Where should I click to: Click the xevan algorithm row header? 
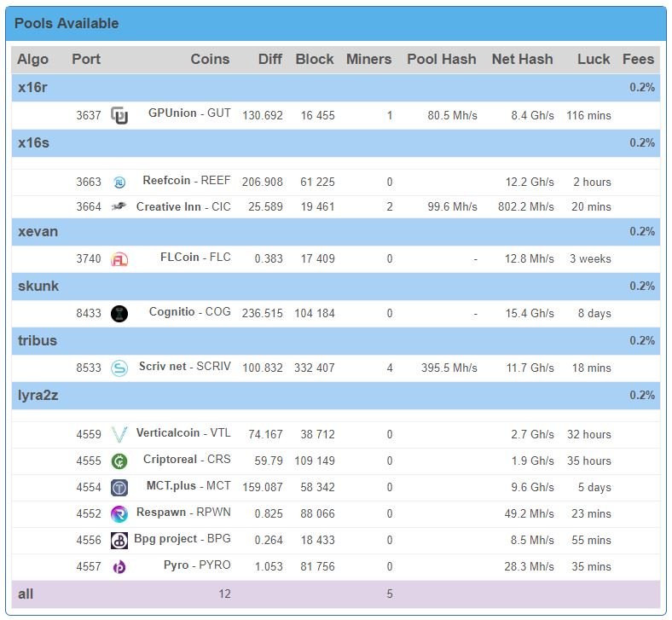coord(335,232)
